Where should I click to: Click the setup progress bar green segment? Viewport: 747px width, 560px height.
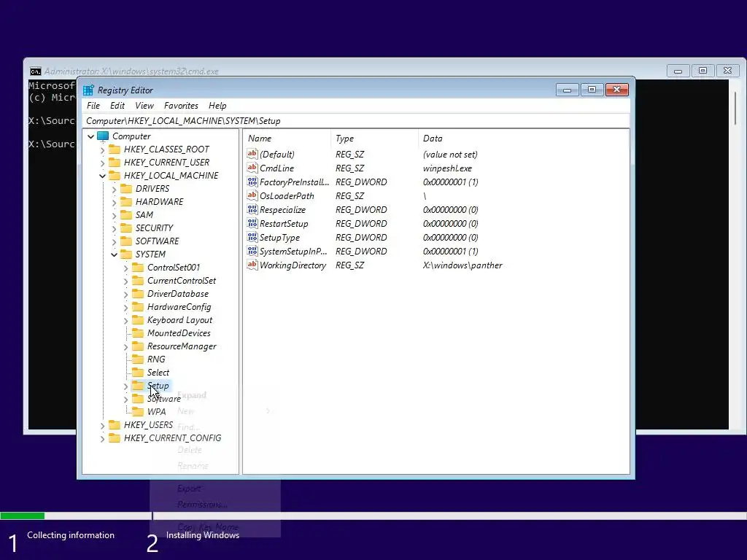click(x=23, y=516)
